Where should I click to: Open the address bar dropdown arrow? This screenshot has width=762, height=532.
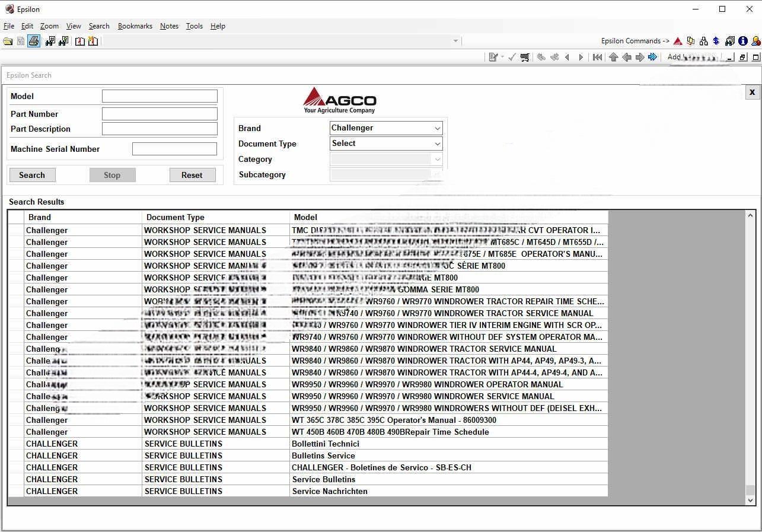[455, 41]
